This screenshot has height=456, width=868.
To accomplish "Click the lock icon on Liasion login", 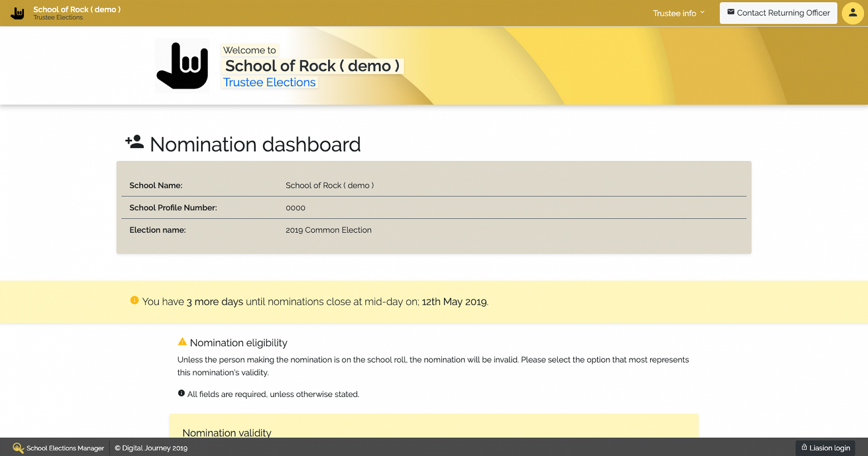I will [804, 447].
